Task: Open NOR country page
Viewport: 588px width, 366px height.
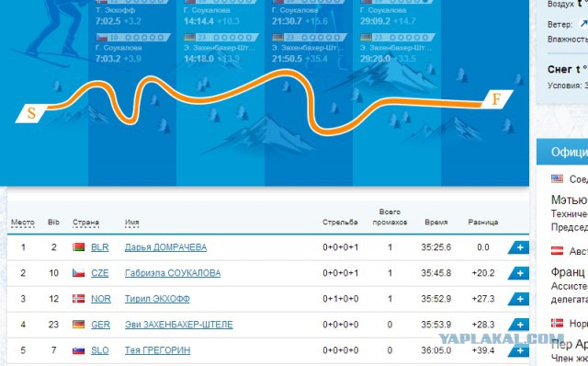Action: 101,299
